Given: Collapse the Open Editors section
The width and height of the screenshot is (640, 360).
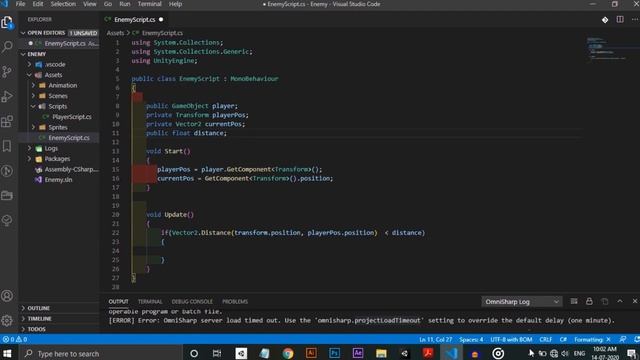Looking at the screenshot, I should [23, 33].
